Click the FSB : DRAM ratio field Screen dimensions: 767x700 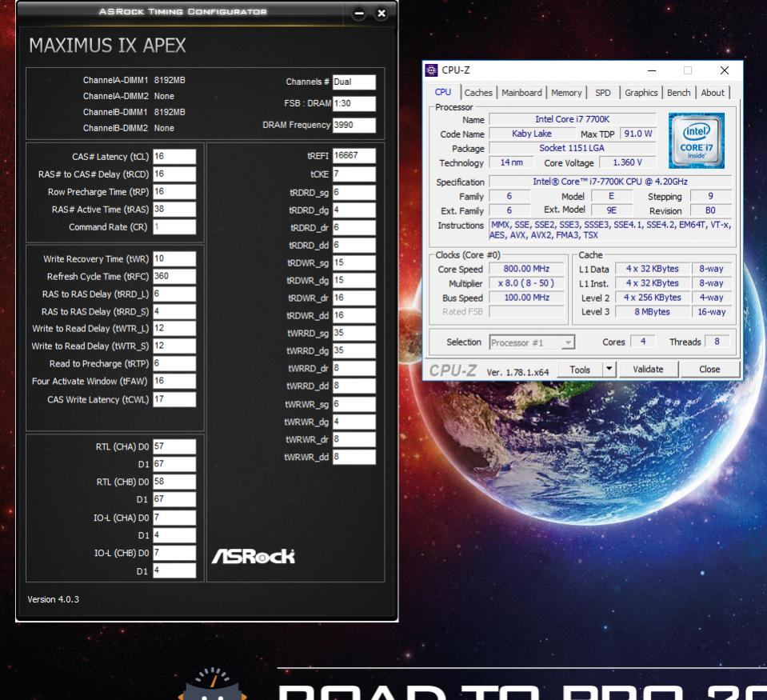(x=354, y=103)
